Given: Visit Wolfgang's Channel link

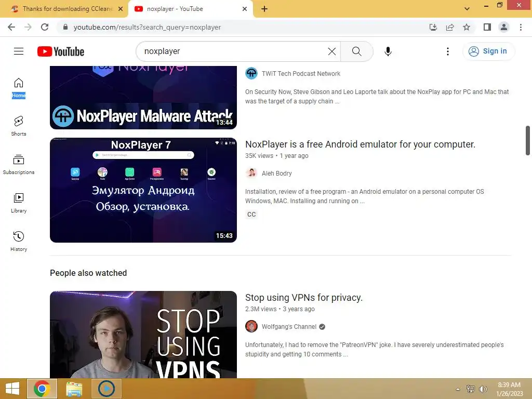Looking at the screenshot, I should (x=289, y=327).
